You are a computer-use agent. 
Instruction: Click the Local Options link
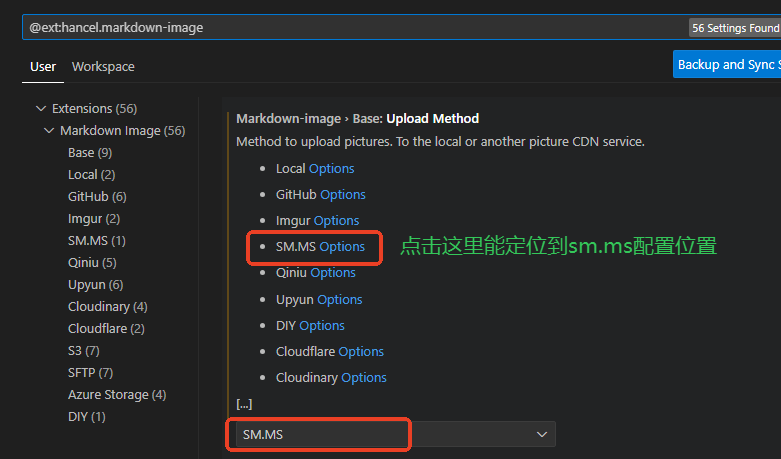[x=332, y=168]
